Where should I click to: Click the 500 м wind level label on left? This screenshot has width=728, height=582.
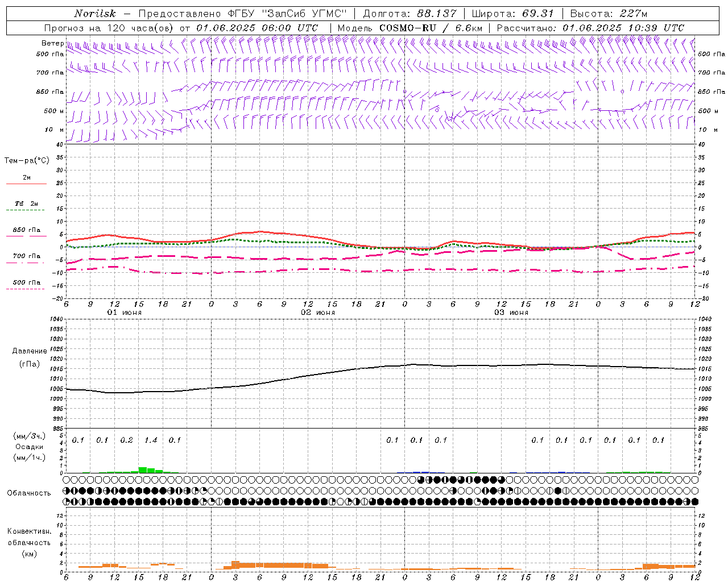tap(54, 111)
